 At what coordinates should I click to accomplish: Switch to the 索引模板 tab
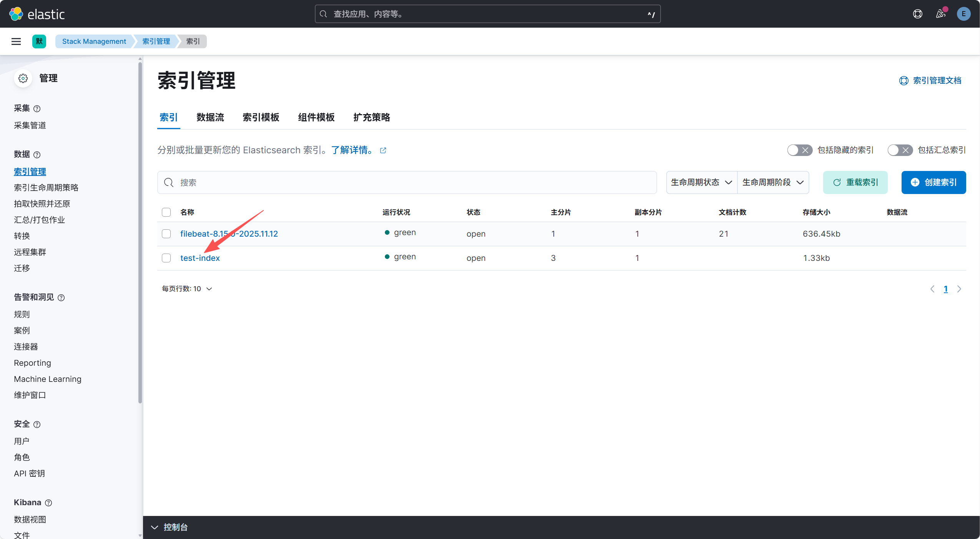[x=261, y=117]
